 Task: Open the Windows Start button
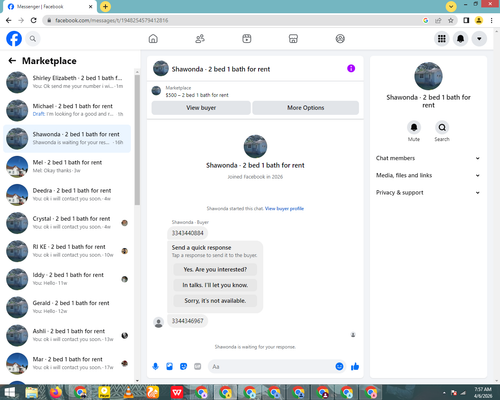click(x=9, y=392)
